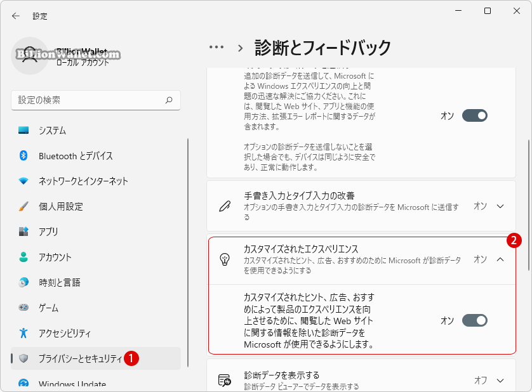Click the network Wi-Fi icon
The image size is (532, 392).
click(x=23, y=181)
